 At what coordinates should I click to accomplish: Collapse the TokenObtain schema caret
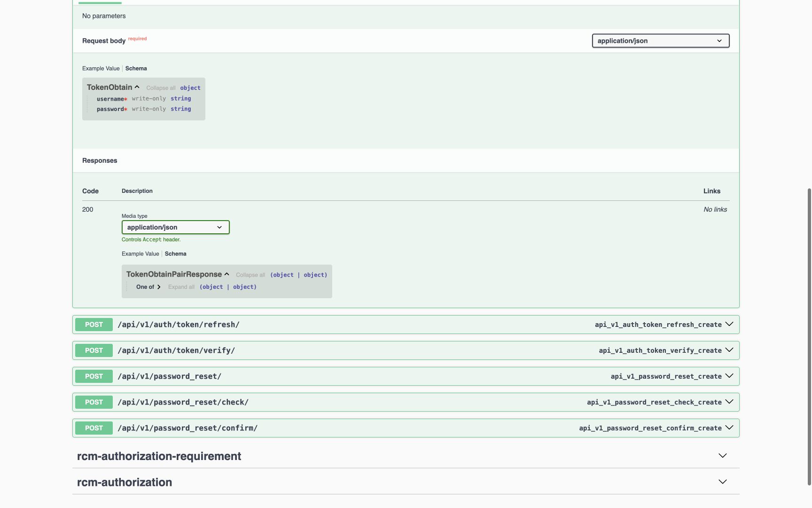click(137, 87)
